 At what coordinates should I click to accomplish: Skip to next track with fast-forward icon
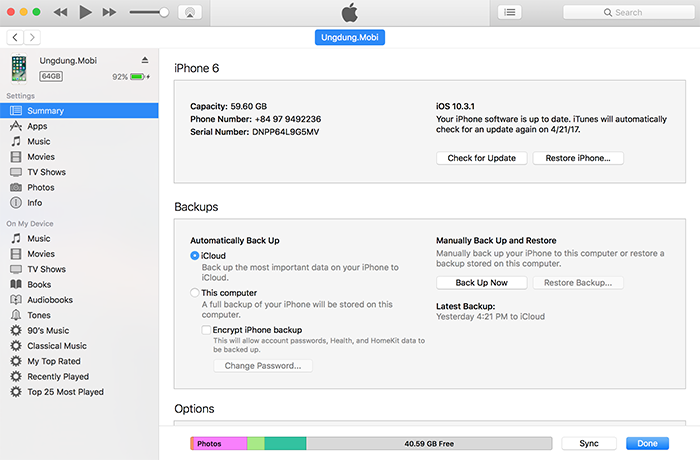click(x=109, y=13)
